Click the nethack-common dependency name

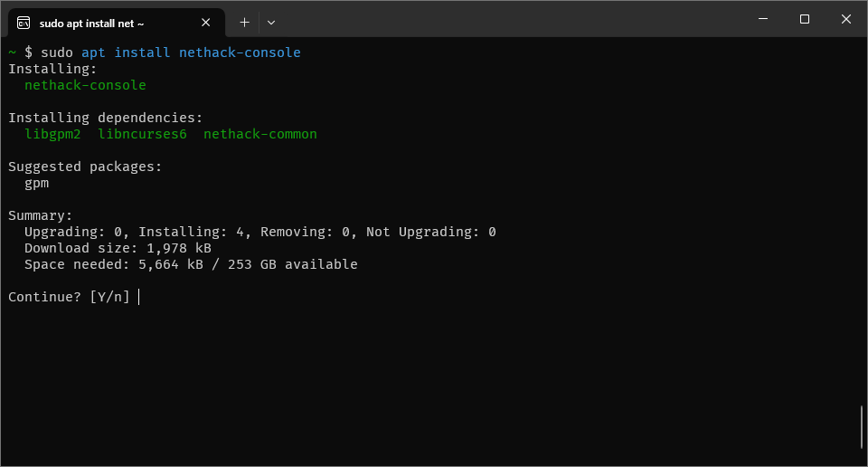259,134
